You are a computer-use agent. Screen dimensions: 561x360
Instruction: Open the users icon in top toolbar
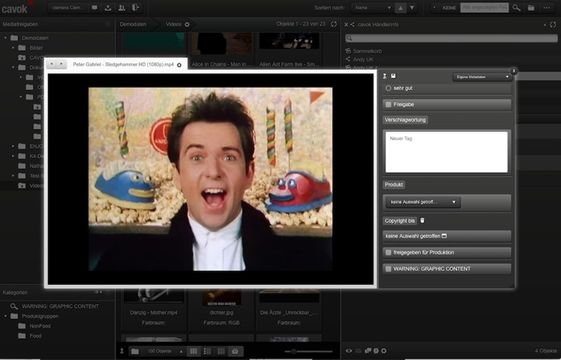pos(122,8)
